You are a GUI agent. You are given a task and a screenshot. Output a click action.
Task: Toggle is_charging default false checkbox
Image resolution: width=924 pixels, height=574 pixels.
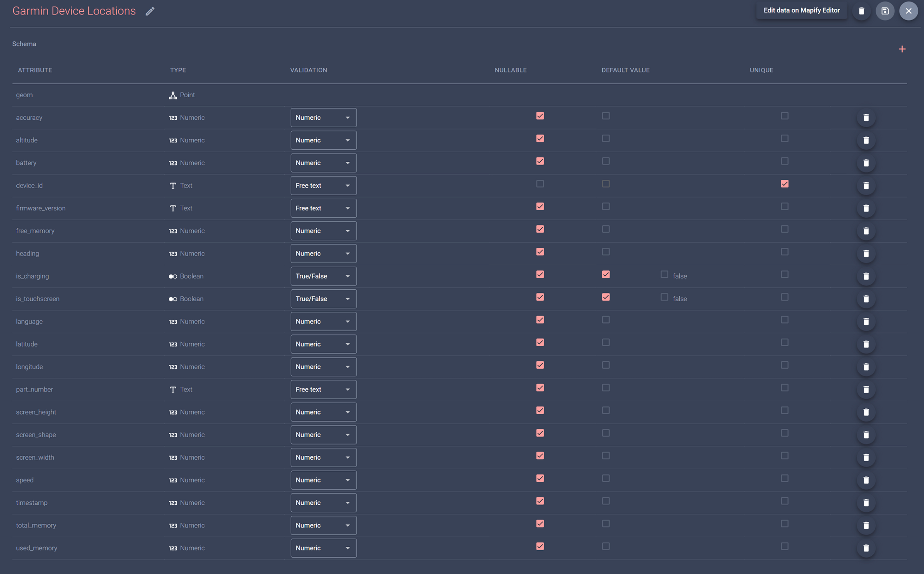tap(665, 275)
